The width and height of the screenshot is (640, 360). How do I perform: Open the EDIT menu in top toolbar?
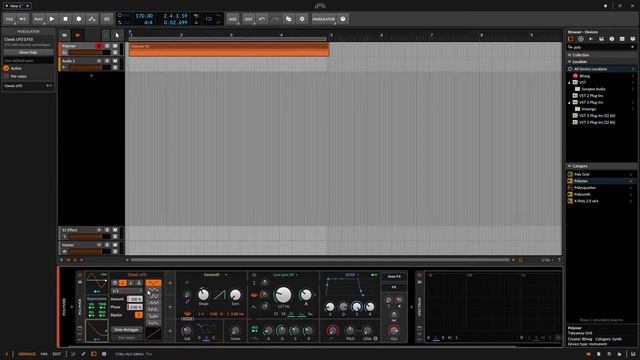249,19
